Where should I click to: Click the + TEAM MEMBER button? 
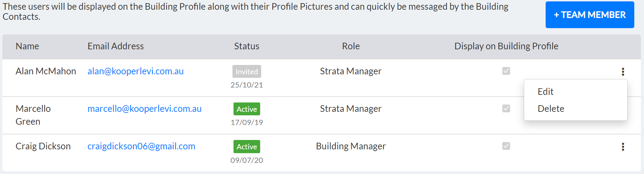click(590, 15)
